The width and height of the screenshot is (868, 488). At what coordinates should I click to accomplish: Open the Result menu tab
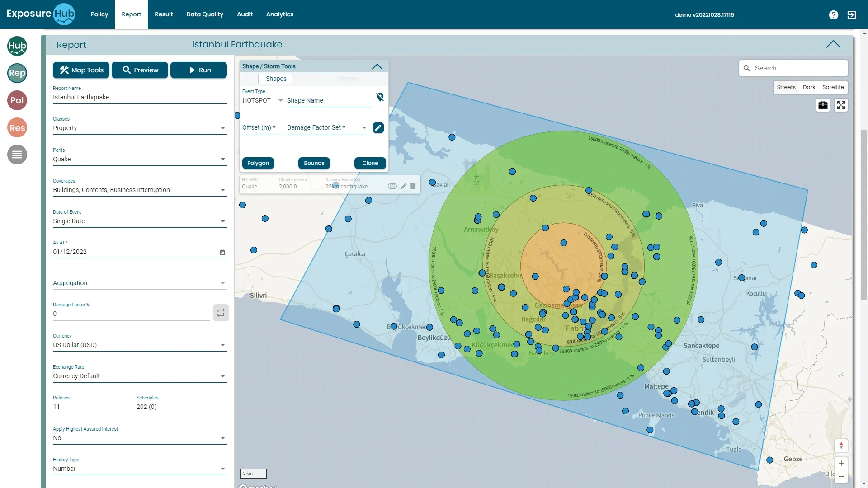(x=164, y=14)
